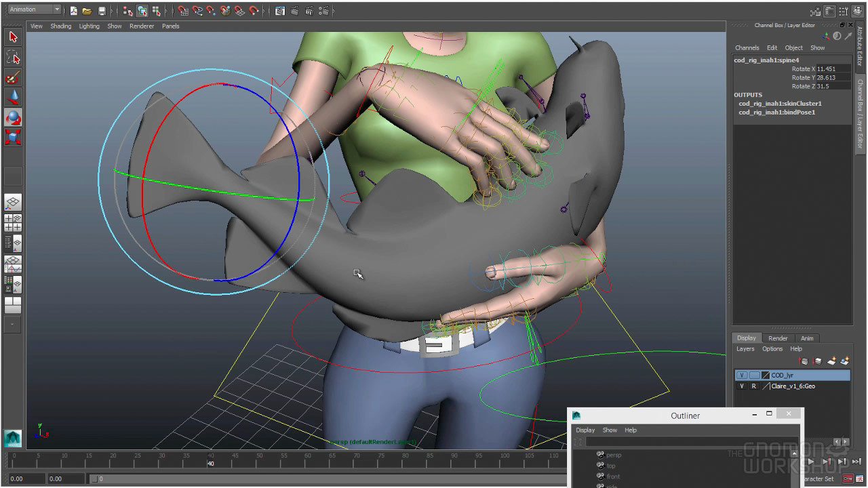
Task: Click frame 60 on the time slider
Action: (x=308, y=461)
